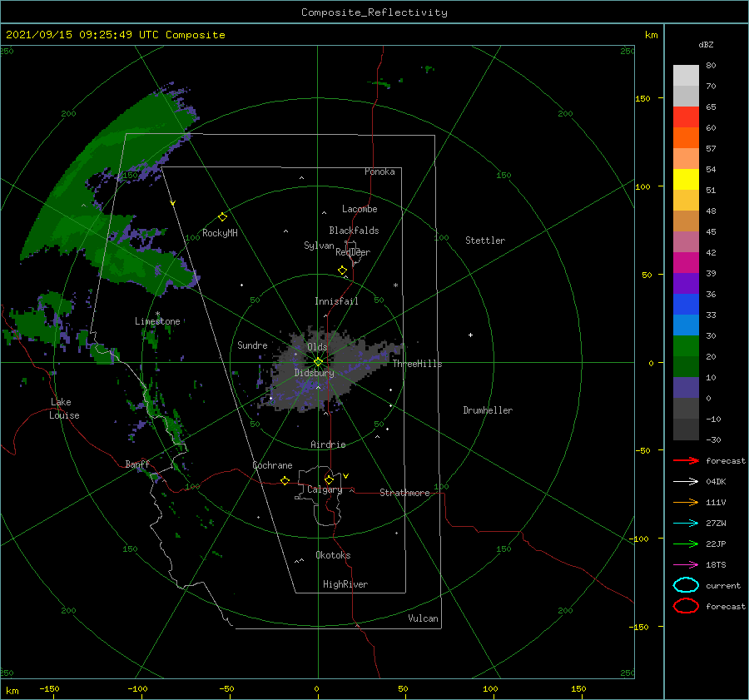
Task: Click the 04DK legend label
Action: click(716, 482)
